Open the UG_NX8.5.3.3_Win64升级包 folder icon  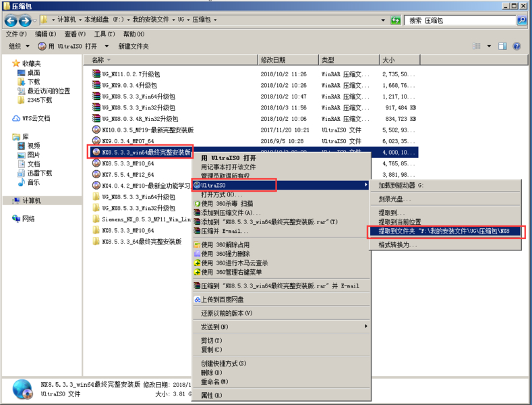[x=96, y=197]
